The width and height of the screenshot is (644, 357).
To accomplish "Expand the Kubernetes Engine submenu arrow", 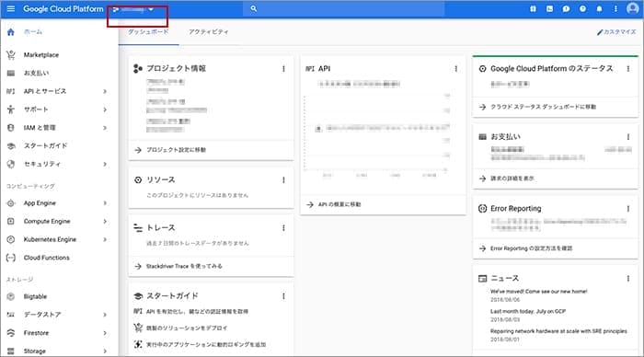I will coord(105,239).
